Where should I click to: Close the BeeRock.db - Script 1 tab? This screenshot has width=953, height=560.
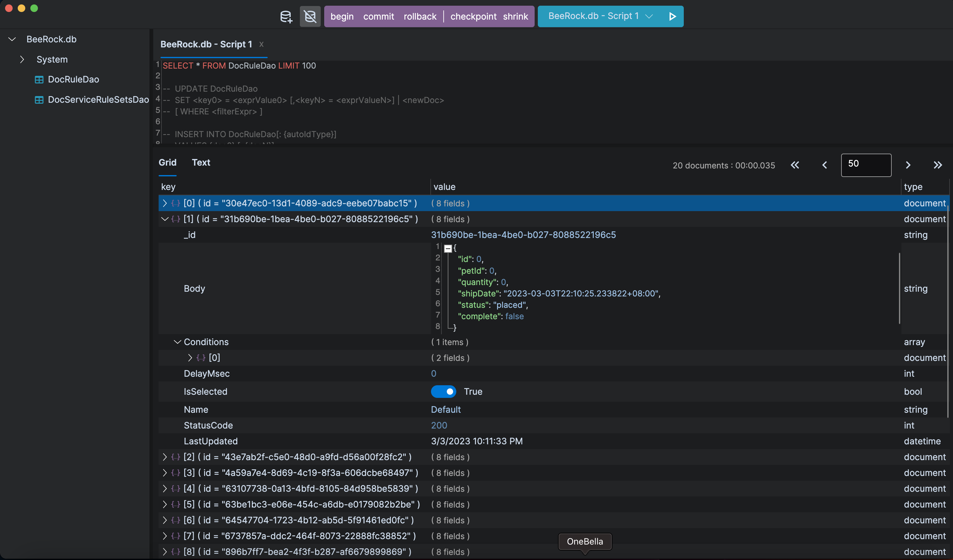261,44
